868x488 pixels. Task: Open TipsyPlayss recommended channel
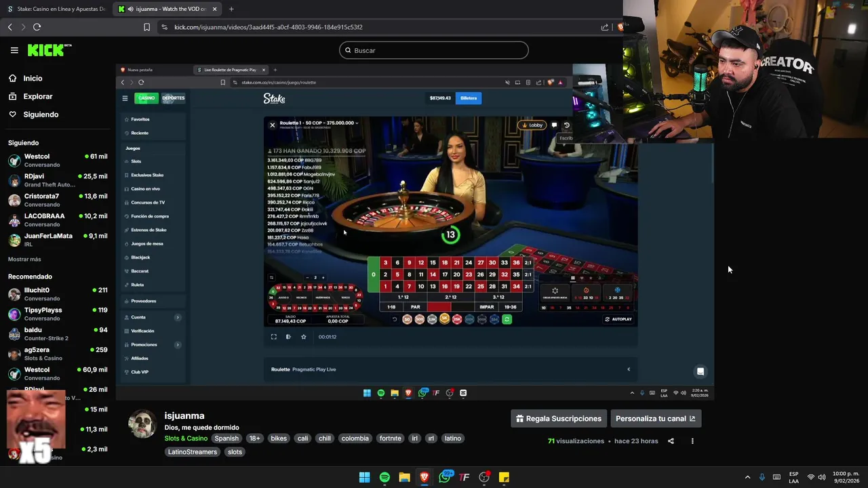[58, 314]
